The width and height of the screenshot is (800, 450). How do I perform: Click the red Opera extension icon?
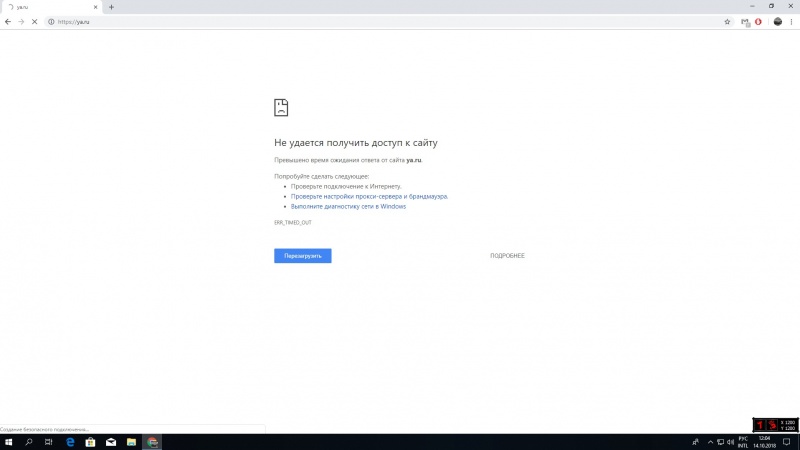point(759,21)
